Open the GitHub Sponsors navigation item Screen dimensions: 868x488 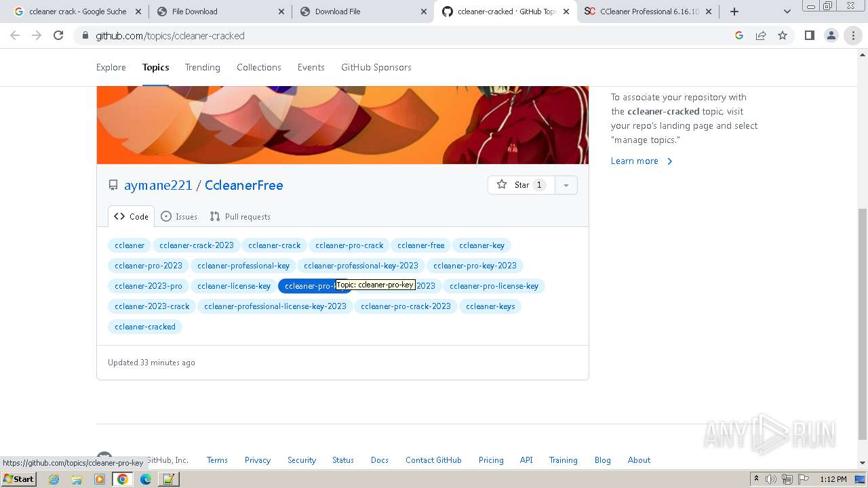[x=376, y=67]
